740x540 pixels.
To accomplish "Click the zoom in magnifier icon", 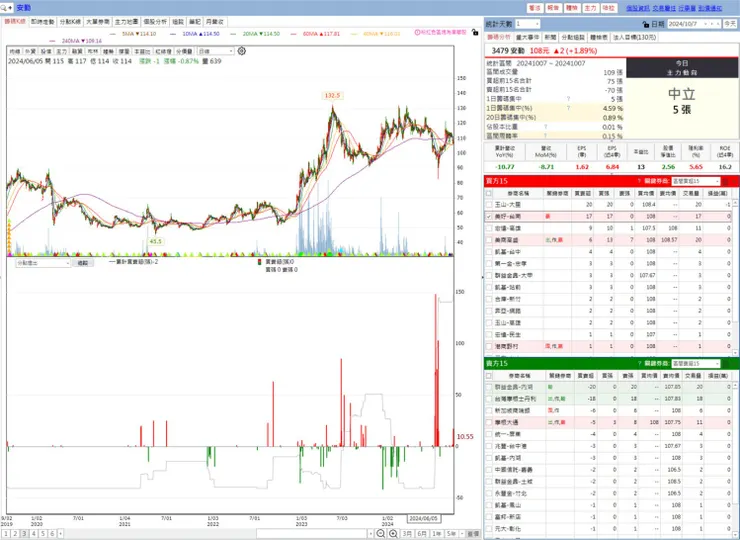I will coord(393,533).
